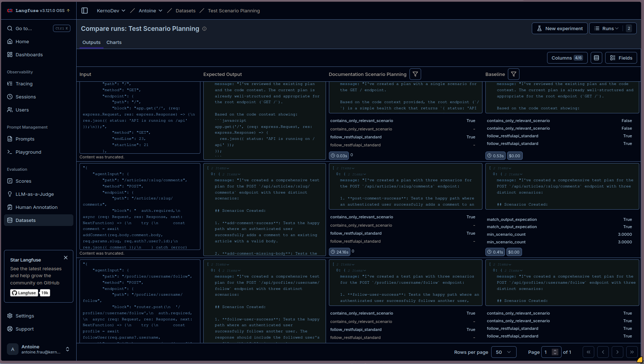Open the Fields button
Screen dimensions: 644x364
621,58
